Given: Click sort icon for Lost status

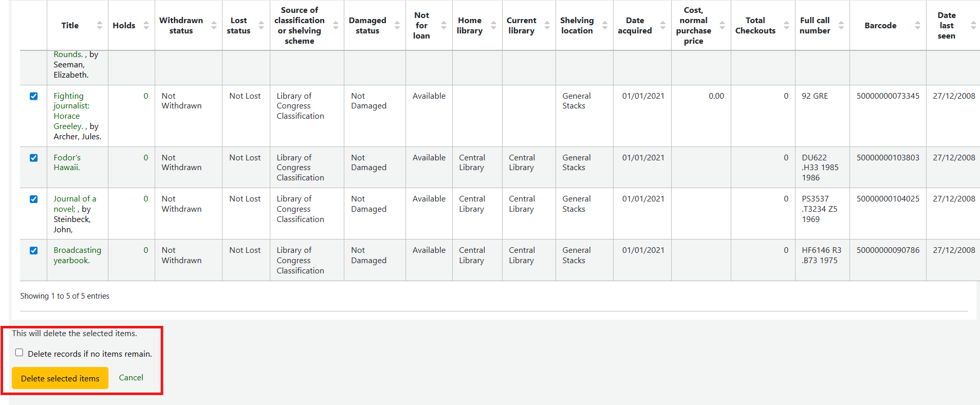Looking at the screenshot, I should (261, 25).
